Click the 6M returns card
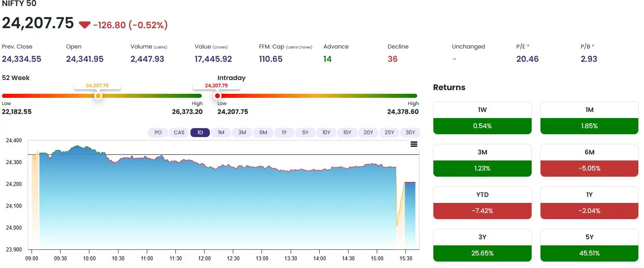 (x=589, y=160)
